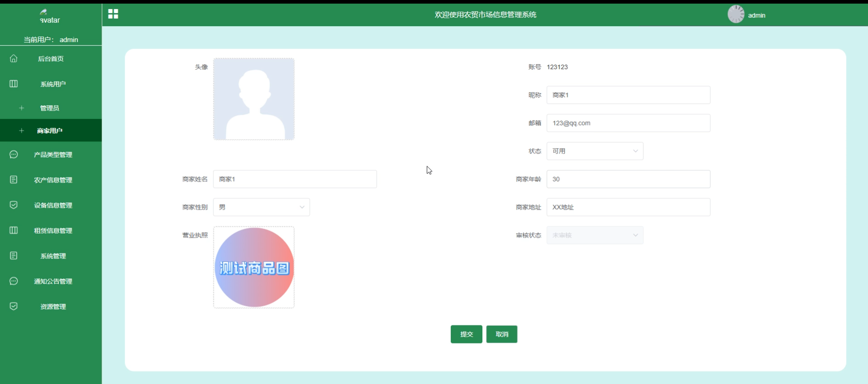The image size is (868, 384).
Task: Click the columns icon beside 租赁信息管理
Action: [x=14, y=230]
